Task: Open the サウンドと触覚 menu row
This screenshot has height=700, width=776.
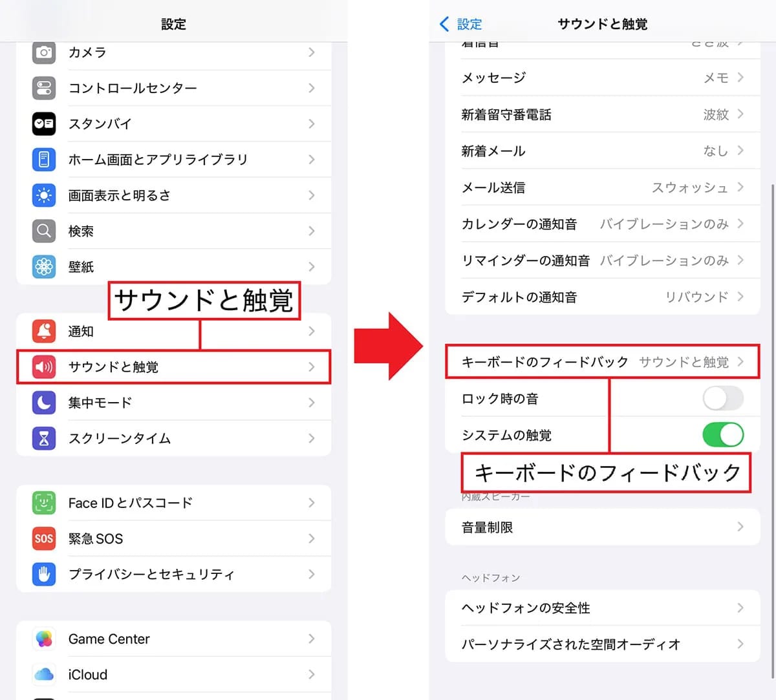Action: click(x=173, y=367)
